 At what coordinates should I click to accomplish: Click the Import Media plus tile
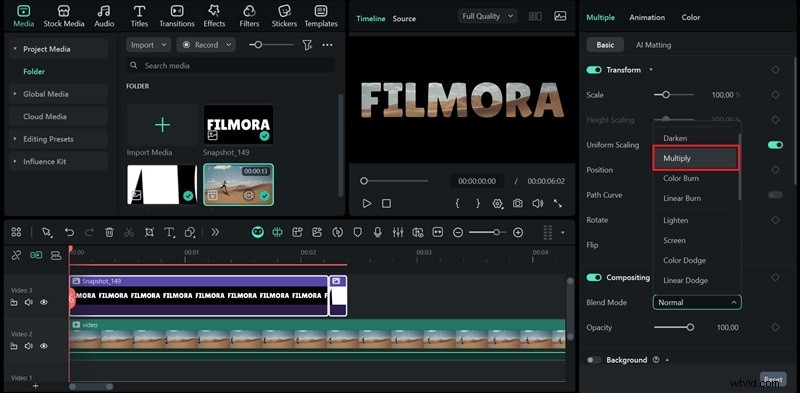click(x=162, y=125)
